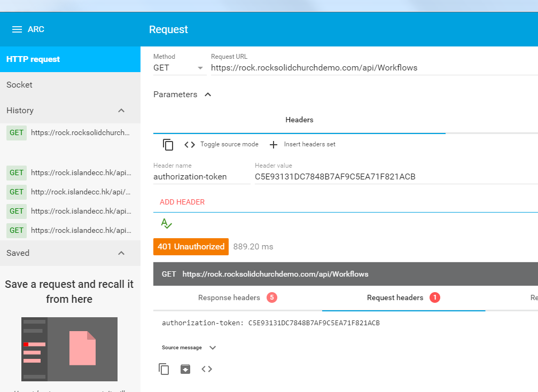Click the ARC title text
This screenshot has height=392, width=538.
pyautogui.click(x=36, y=29)
